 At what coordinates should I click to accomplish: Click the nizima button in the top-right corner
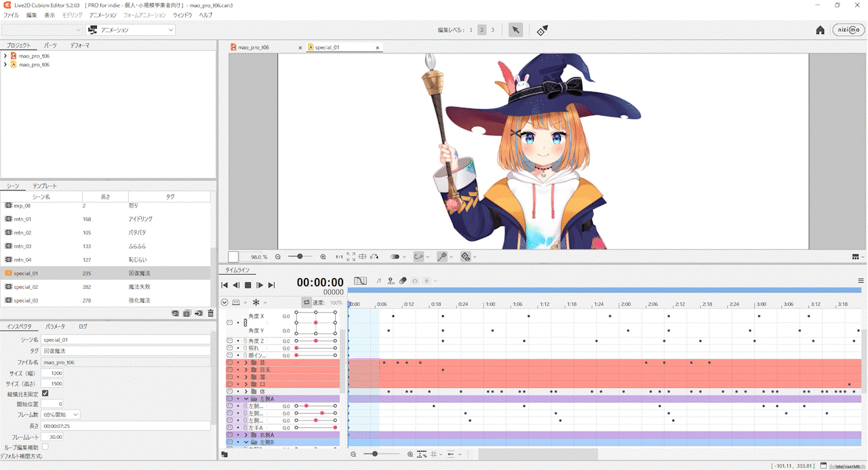click(x=848, y=30)
